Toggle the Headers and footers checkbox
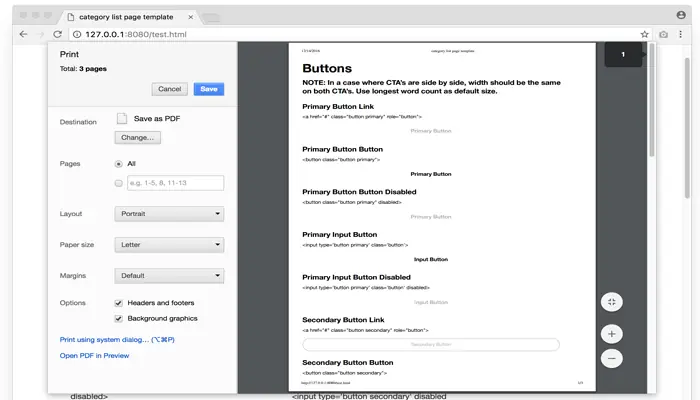Screen dimensions: 700x400 click(x=118, y=303)
